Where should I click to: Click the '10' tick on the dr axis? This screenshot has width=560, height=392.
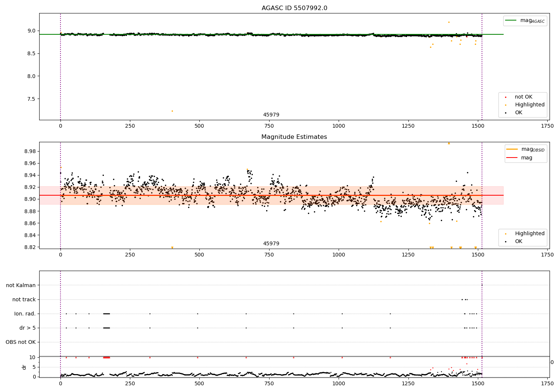32,358
